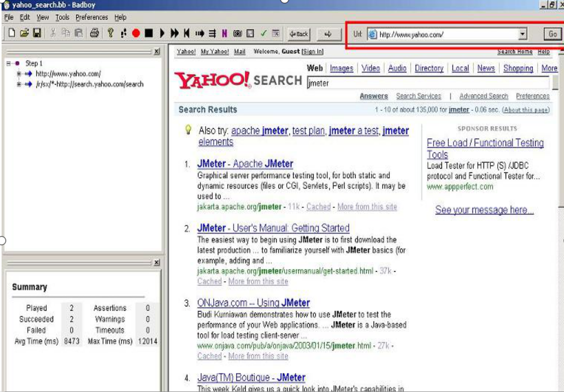Open the Tools menu
564x392 pixels.
pyautogui.click(x=62, y=17)
